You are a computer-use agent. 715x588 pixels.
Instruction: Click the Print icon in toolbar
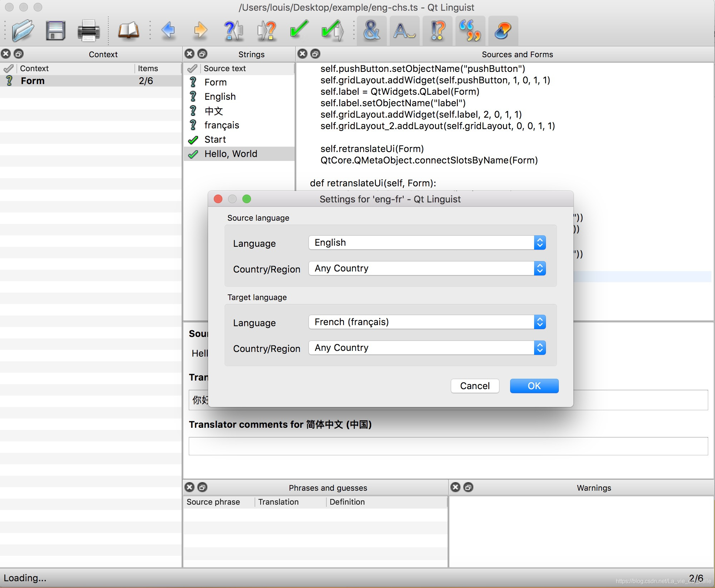[88, 31]
